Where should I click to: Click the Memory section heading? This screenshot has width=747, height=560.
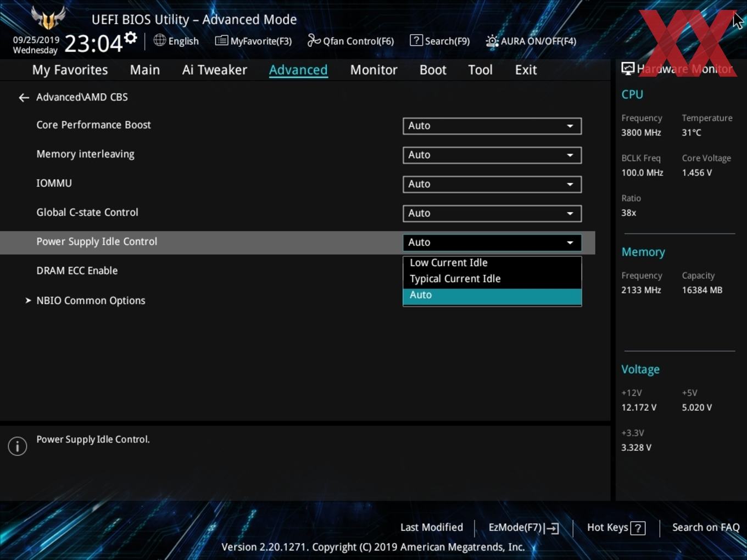coord(643,252)
